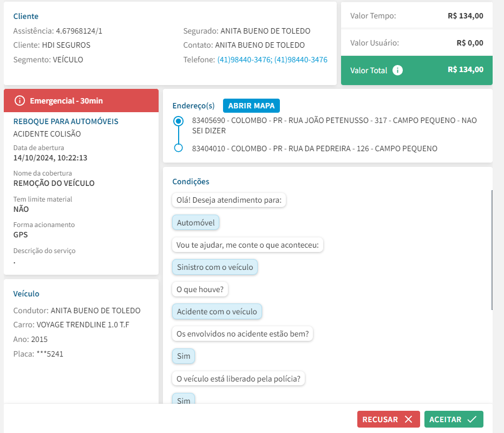
Task: Click coverage name REMOÇÃO DO VEÍCULO
Action: 54,183
